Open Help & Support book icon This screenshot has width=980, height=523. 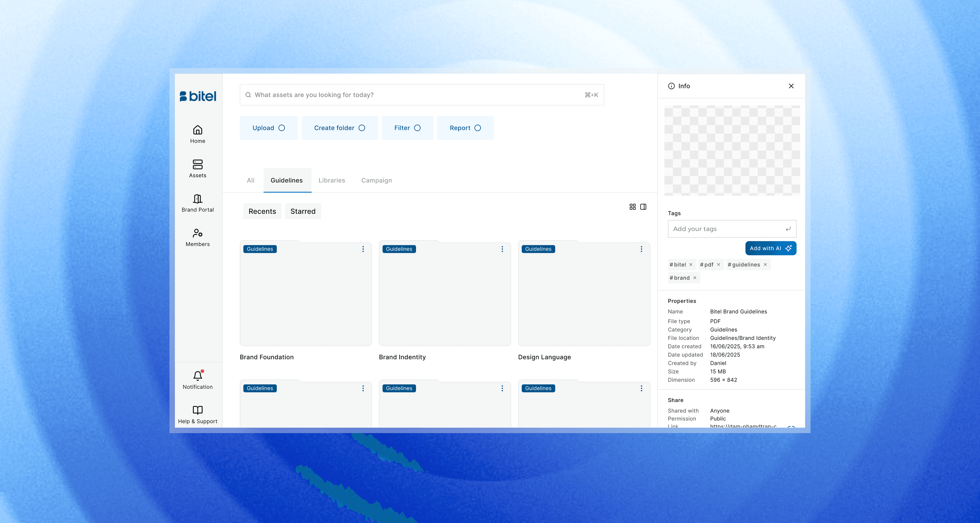pos(198,410)
